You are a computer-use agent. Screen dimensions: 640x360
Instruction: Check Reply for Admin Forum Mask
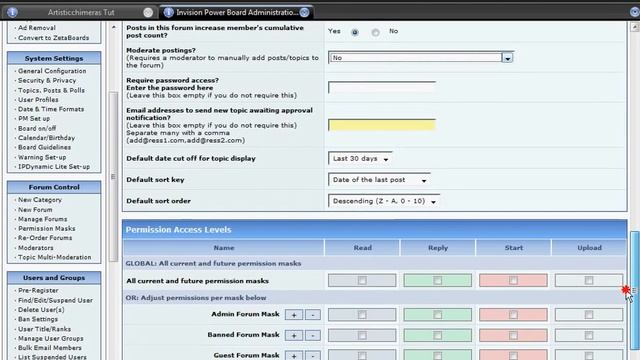[x=438, y=315]
